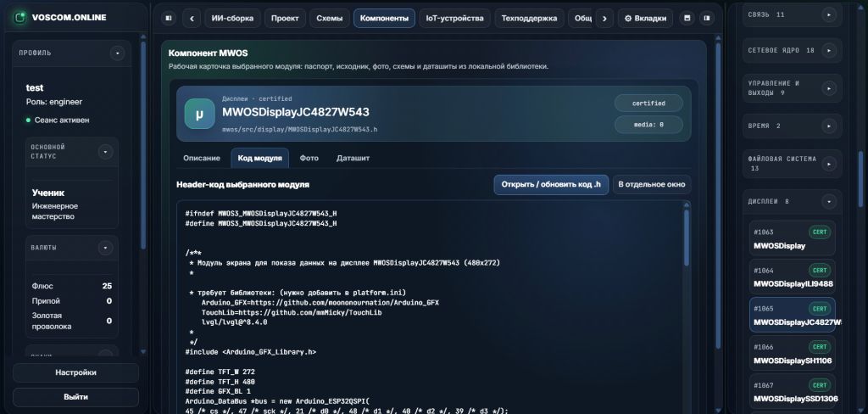
Task: Toggle the right sidebar panel icon
Action: (707, 19)
